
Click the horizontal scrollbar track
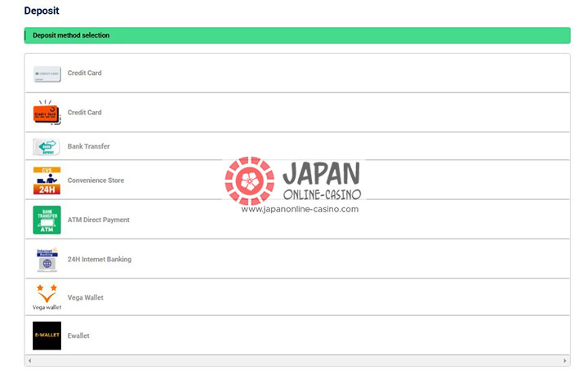click(297, 360)
